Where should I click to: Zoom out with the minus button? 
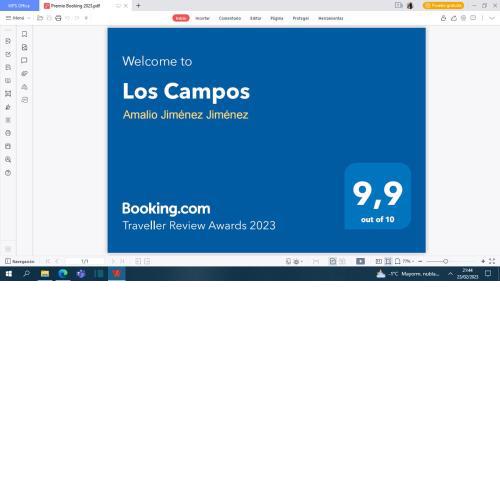pos(420,261)
